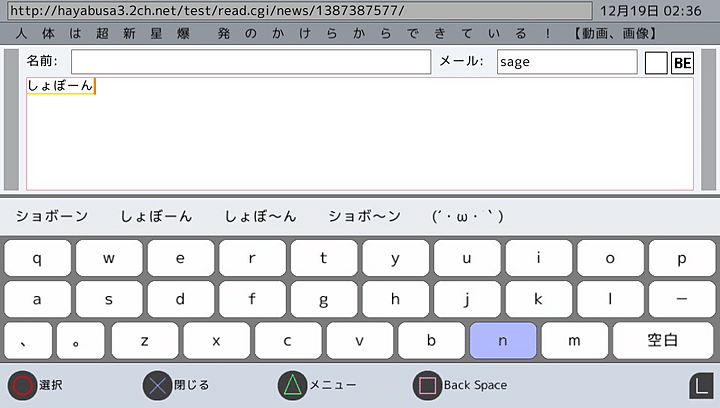This screenshot has height=408, width=720.
Task: Click the 名前 name input field
Action: (x=251, y=62)
